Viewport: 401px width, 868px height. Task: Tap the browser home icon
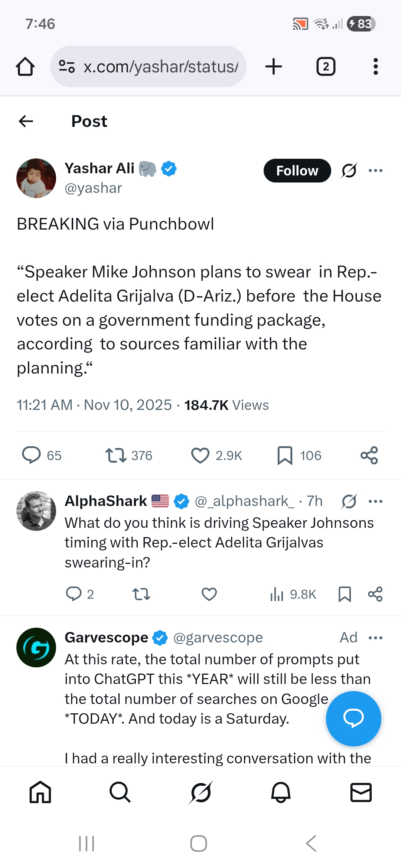[x=25, y=67]
